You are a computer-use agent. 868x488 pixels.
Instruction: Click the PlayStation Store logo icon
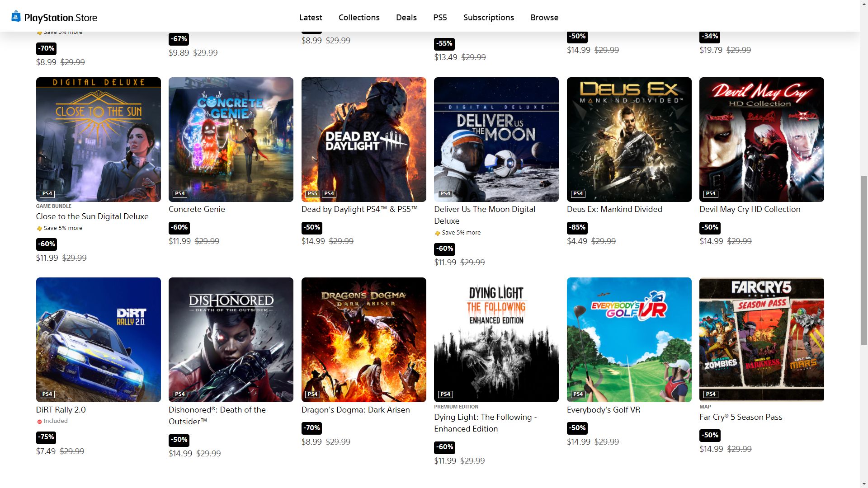[x=16, y=17]
